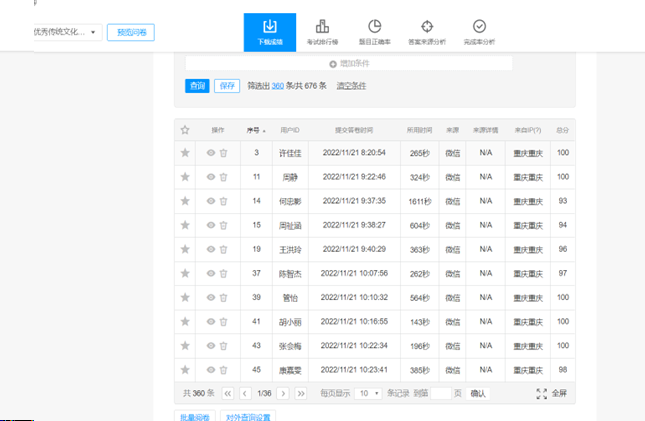This screenshot has width=645, height=421.
Task: Open the 下载成绩 download tab
Action: [270, 32]
